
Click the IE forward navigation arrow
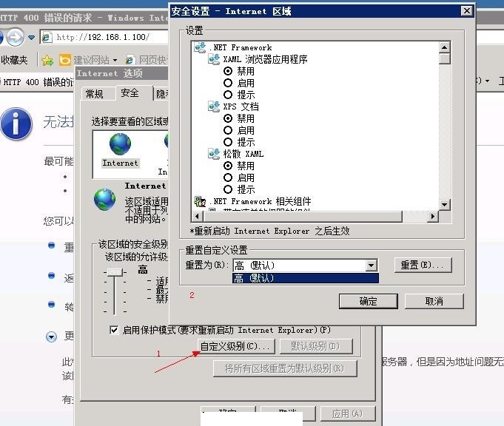click(16, 36)
